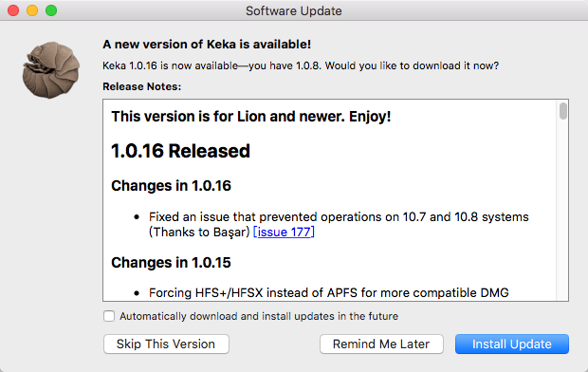The image size is (588, 372).
Task: Click the release notes scrollbar thumb
Action: pos(563,111)
